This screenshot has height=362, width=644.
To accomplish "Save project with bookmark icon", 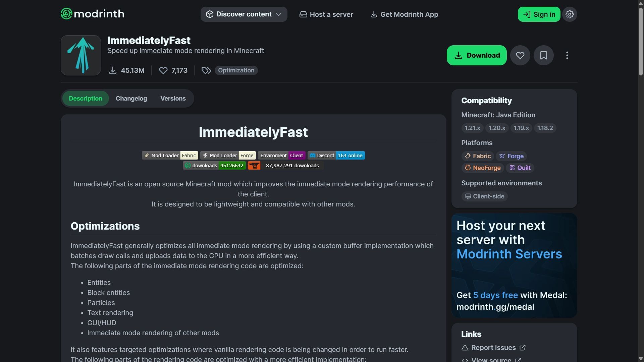I will (543, 55).
